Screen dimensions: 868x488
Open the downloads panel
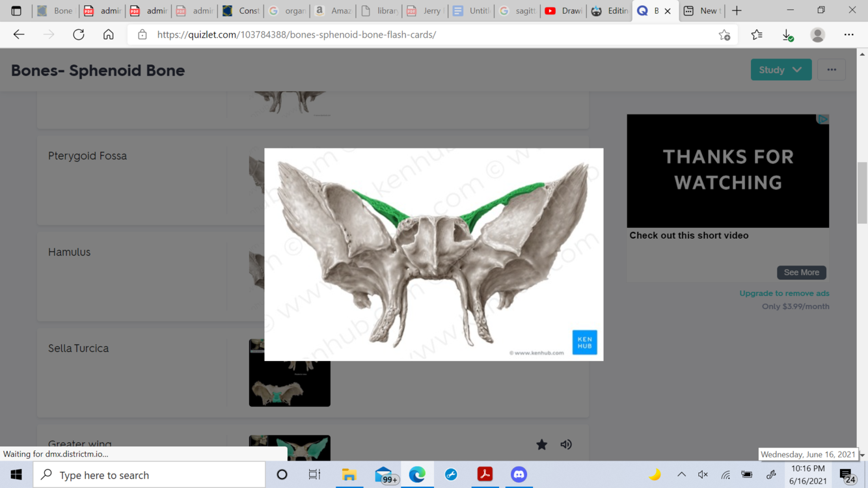point(787,34)
